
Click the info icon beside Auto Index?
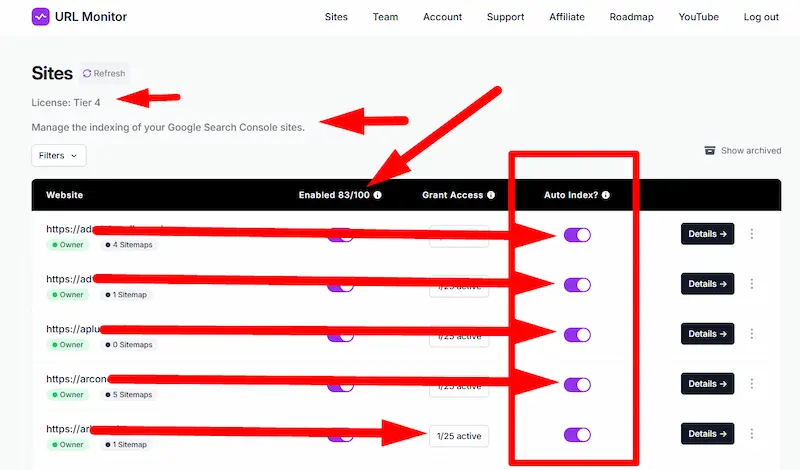pyautogui.click(x=606, y=195)
